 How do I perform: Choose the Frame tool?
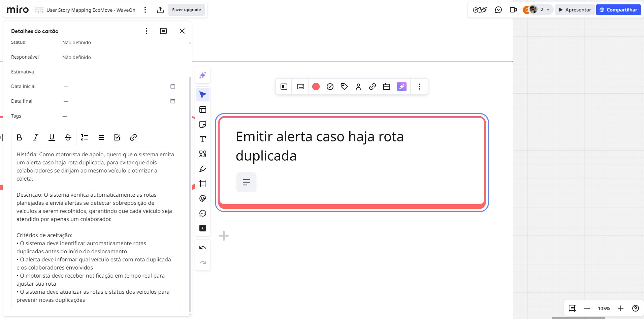point(203,184)
